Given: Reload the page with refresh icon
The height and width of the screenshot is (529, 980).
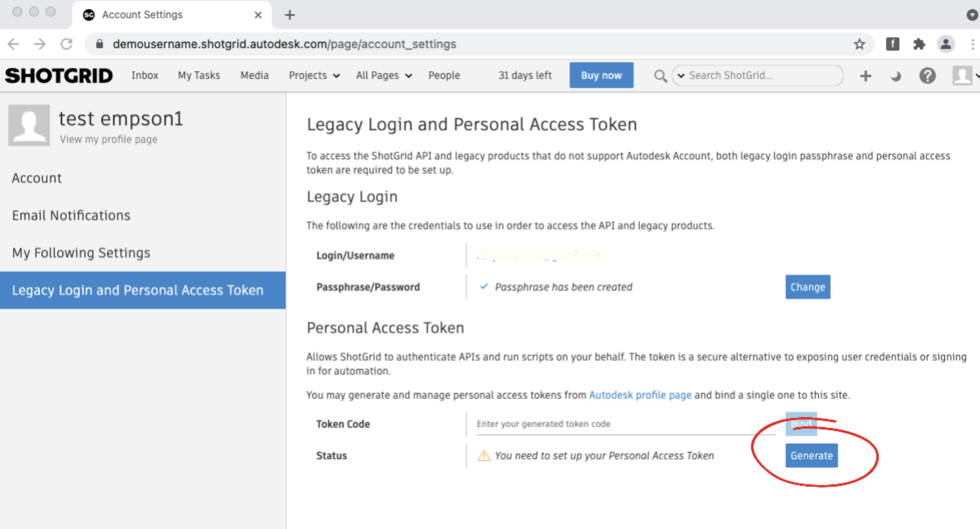Looking at the screenshot, I should (x=66, y=44).
